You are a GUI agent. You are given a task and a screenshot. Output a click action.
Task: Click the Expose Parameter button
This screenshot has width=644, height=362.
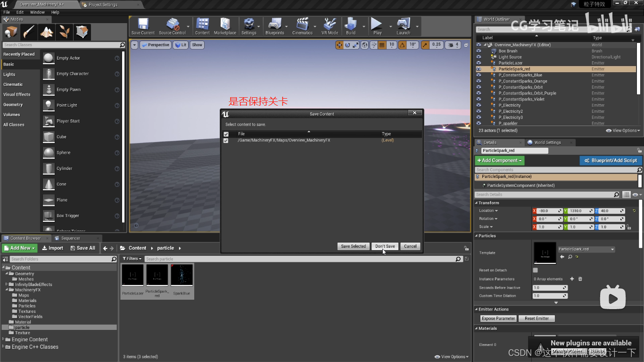click(x=498, y=319)
